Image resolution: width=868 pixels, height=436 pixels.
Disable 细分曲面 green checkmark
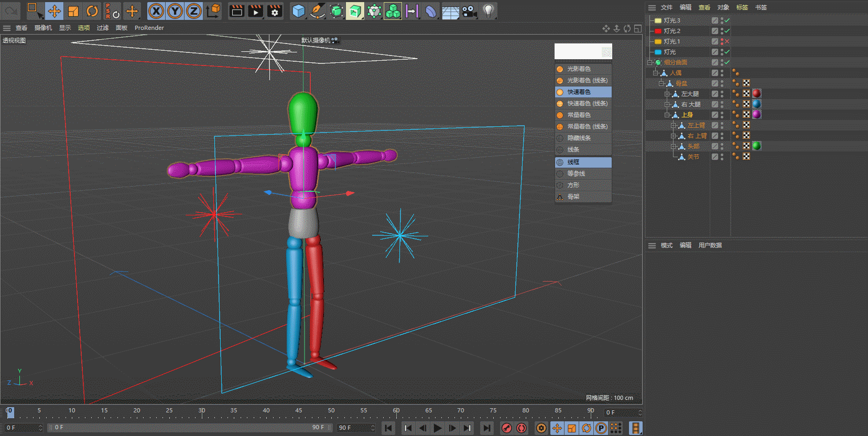pyautogui.click(x=727, y=62)
